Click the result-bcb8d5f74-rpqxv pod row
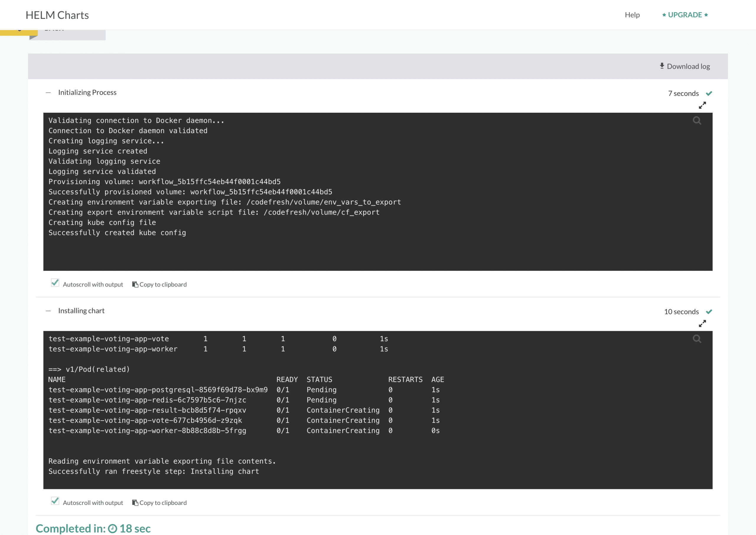Viewport: 756px width, 535px height. pos(244,410)
